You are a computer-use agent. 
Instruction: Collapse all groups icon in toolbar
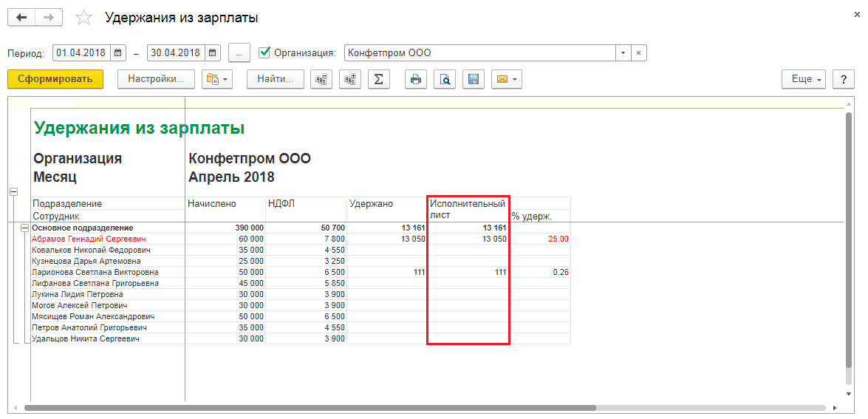(321, 79)
